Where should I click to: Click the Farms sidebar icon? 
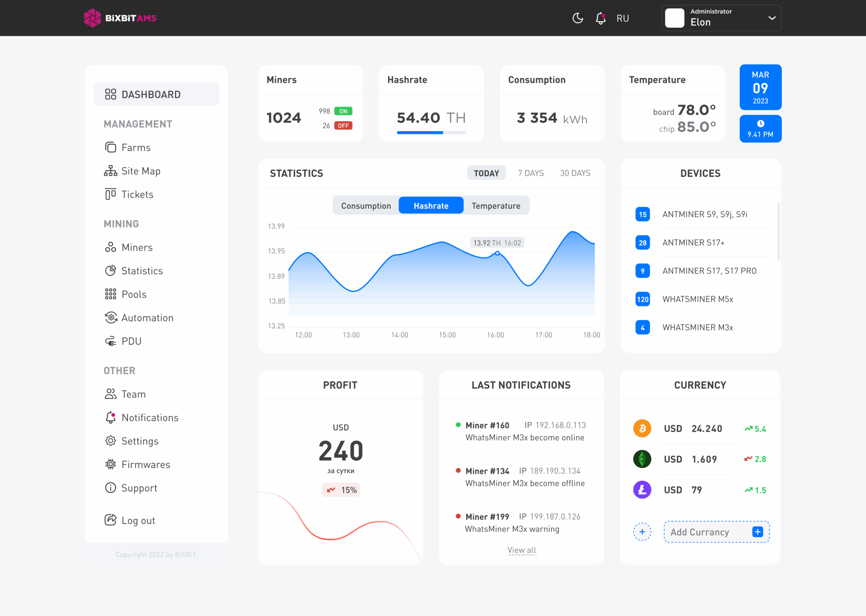click(110, 147)
